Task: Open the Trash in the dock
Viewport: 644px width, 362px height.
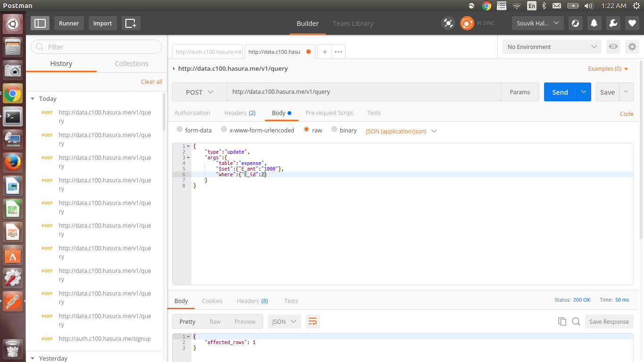Action: [13, 349]
